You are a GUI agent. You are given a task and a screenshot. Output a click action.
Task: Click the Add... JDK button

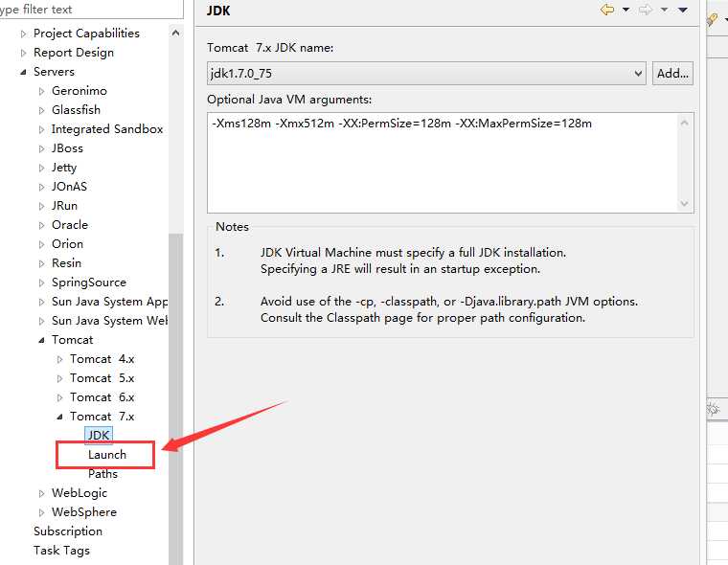pos(672,74)
